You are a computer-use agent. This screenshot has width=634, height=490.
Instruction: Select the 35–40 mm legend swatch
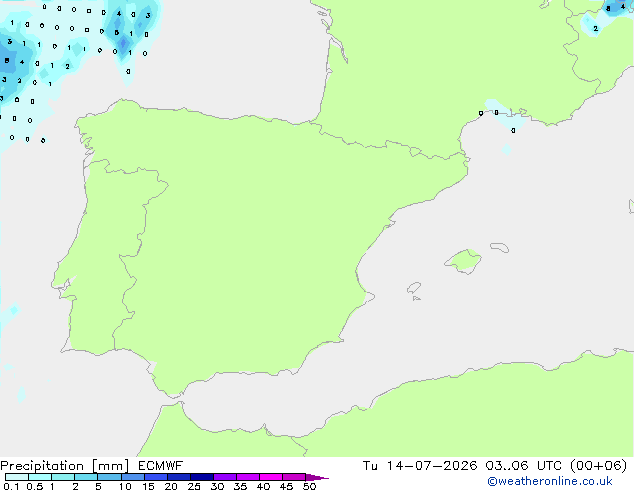tap(248, 477)
